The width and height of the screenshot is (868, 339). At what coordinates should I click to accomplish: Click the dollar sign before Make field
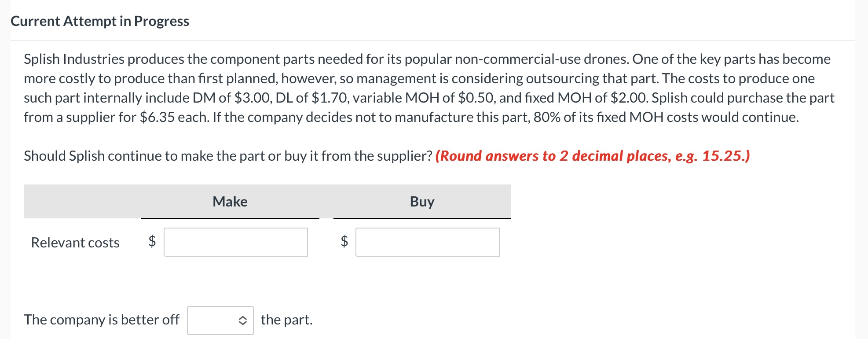click(152, 241)
